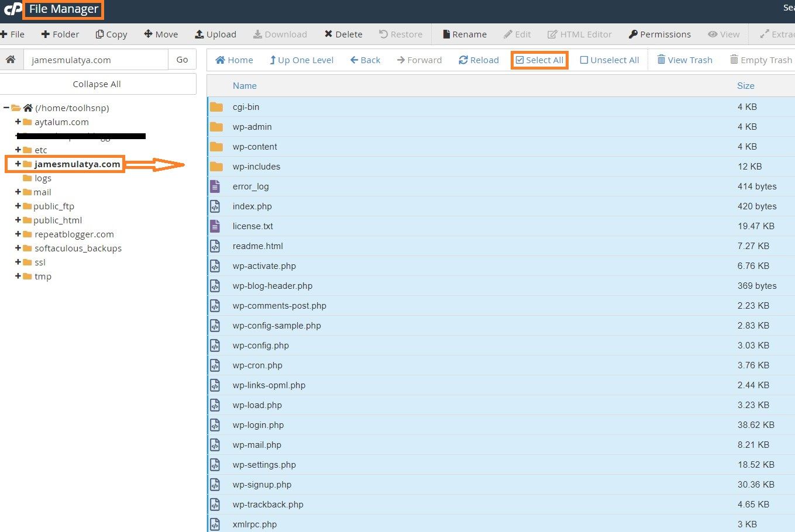Collapse the /home/toolhsnp root node
Screen dimensions: 795x532
tap(6, 108)
